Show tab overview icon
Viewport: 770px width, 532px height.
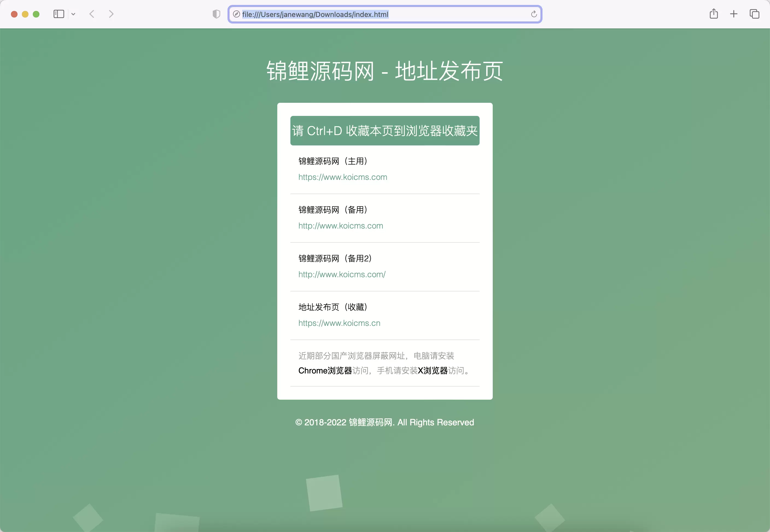coord(754,14)
